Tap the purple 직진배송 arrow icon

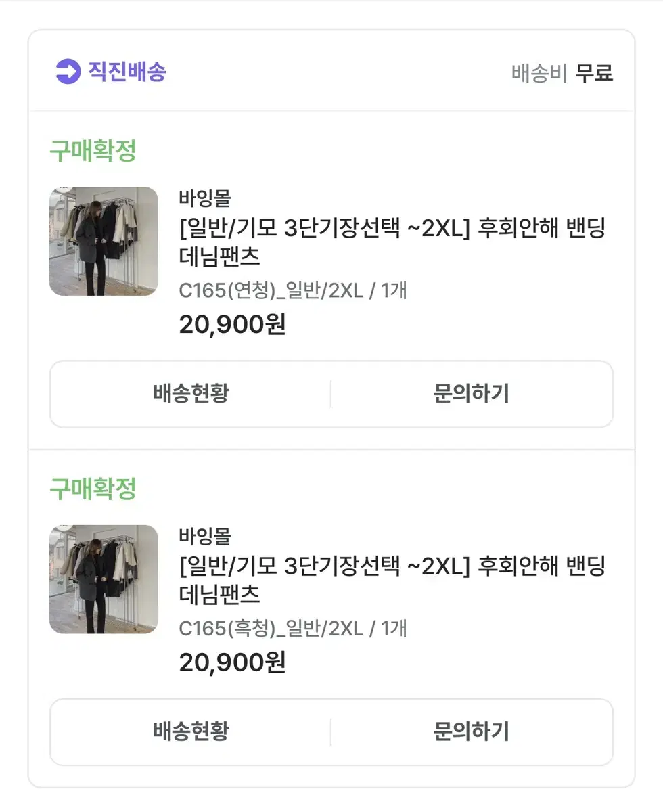(x=68, y=72)
